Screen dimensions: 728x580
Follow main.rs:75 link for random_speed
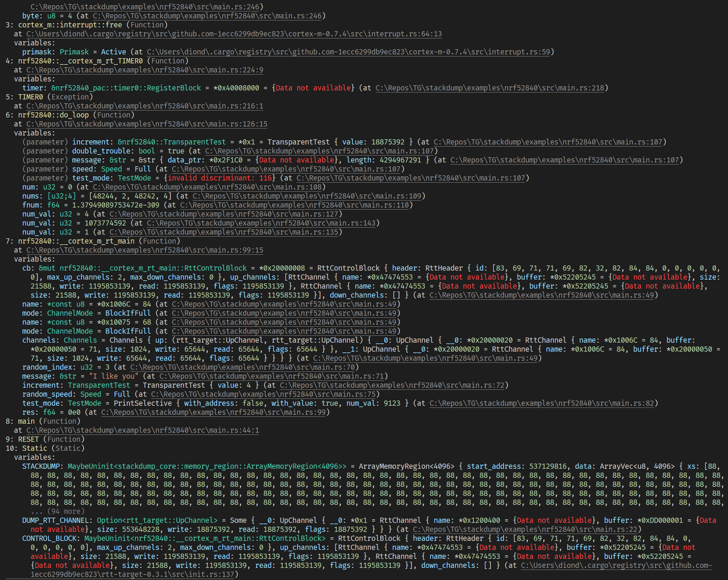(x=264, y=394)
